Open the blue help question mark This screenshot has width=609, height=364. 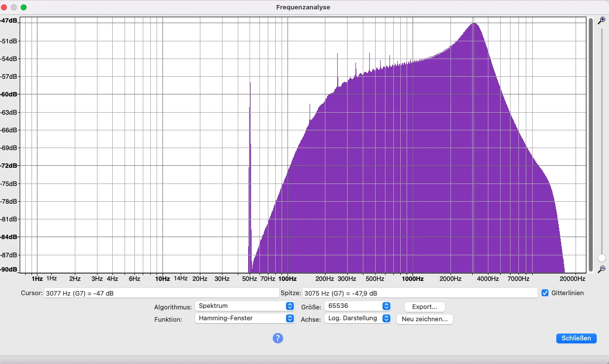point(278,338)
